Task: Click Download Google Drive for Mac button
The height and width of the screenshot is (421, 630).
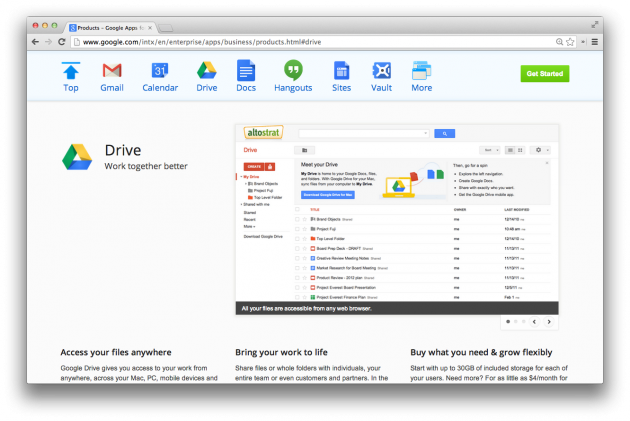Action: tap(328, 195)
